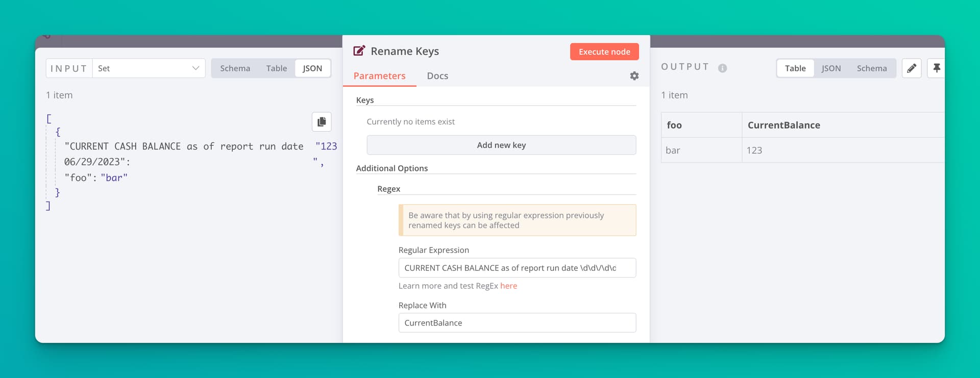Click the output info icon

722,68
